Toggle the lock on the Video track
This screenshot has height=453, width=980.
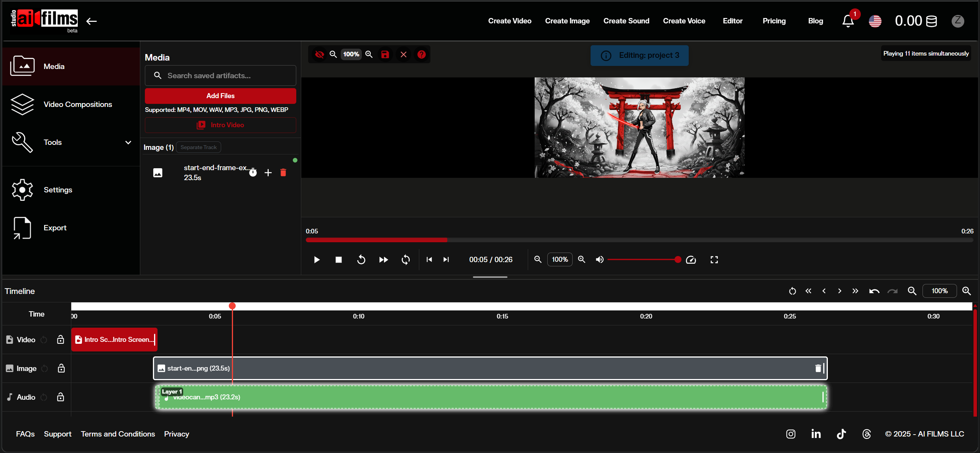(x=61, y=340)
